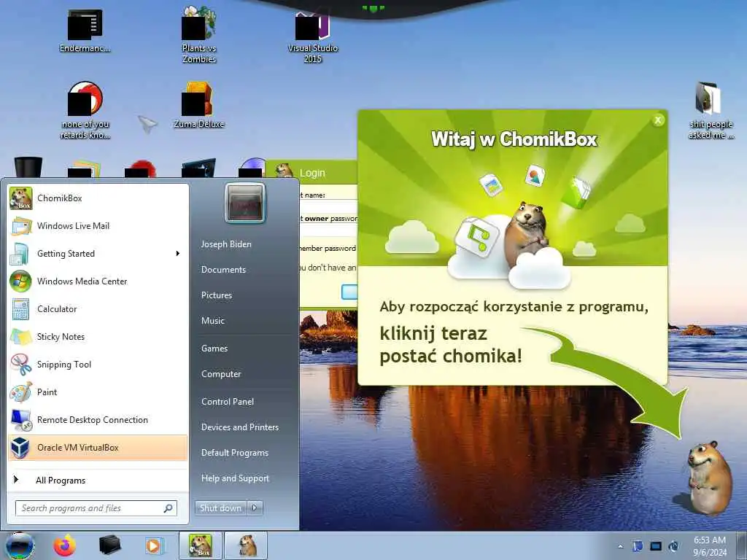This screenshot has height=560, width=747.
Task: Launch Snipping Tool
Action: pos(98,365)
